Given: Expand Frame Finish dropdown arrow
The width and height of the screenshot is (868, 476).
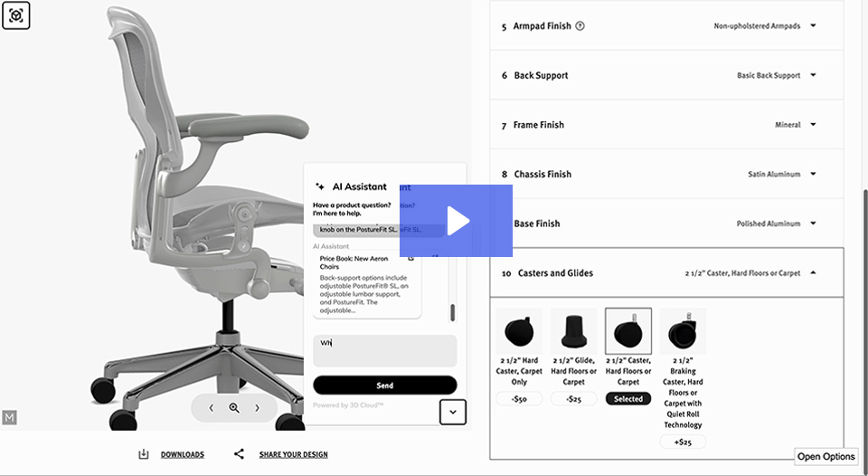Looking at the screenshot, I should tap(813, 125).
